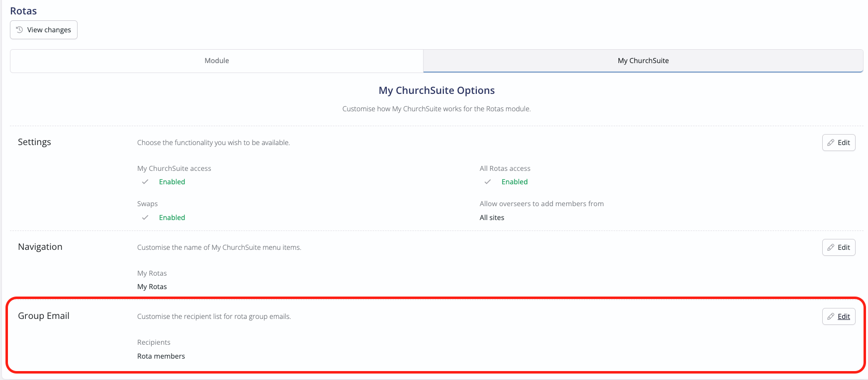Click the Settings section title

[34, 142]
